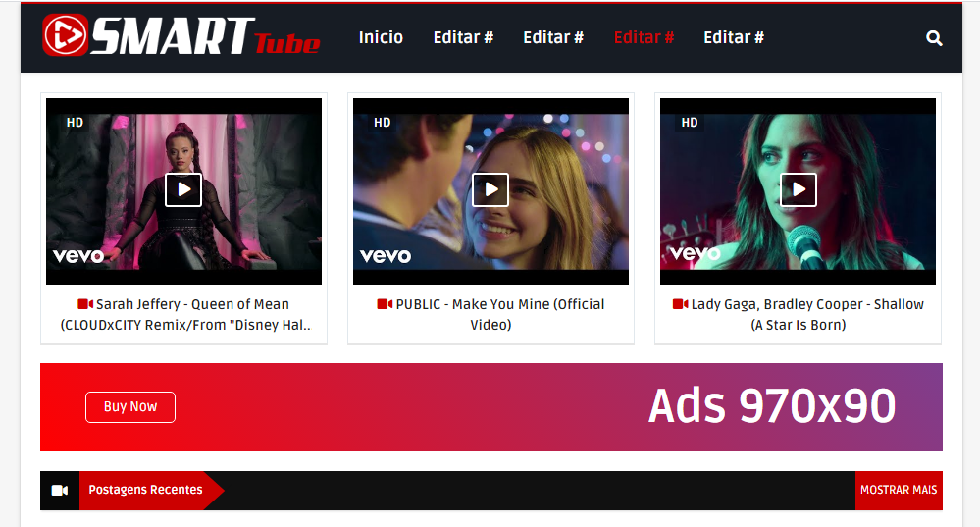Open the Sarah Jeffery - Queen of Mean title link

click(x=185, y=314)
